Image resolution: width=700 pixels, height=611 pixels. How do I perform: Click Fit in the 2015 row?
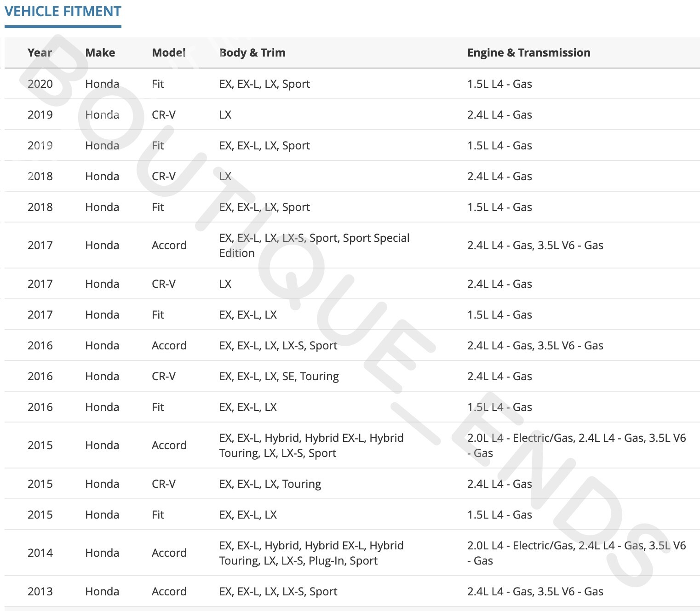pyautogui.click(x=158, y=514)
